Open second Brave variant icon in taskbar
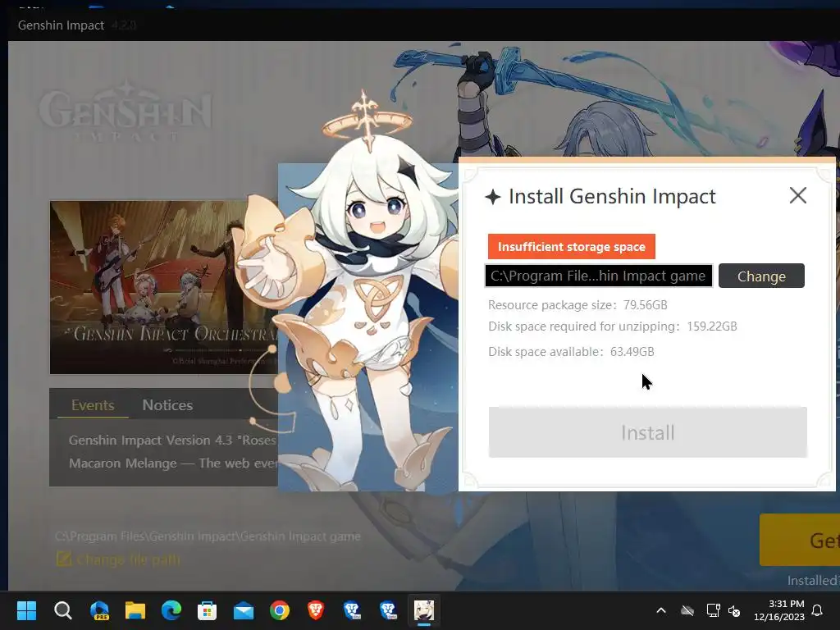Image resolution: width=840 pixels, height=630 pixels. 388,610
